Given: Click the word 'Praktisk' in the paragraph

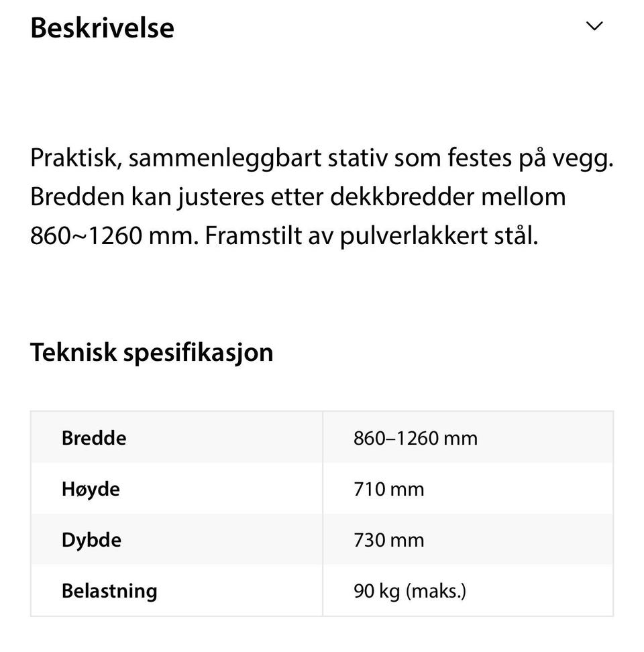Looking at the screenshot, I should 76,158.
